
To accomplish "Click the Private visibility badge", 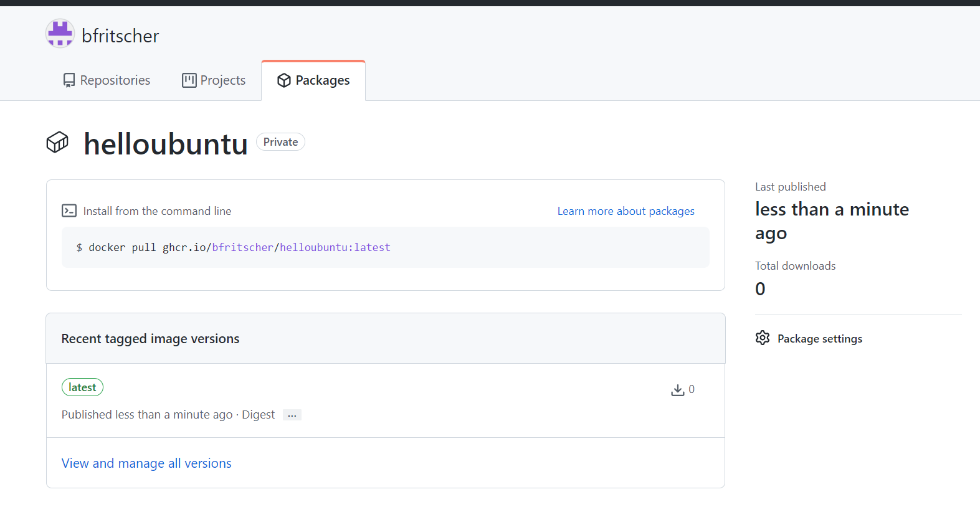I will [x=280, y=142].
